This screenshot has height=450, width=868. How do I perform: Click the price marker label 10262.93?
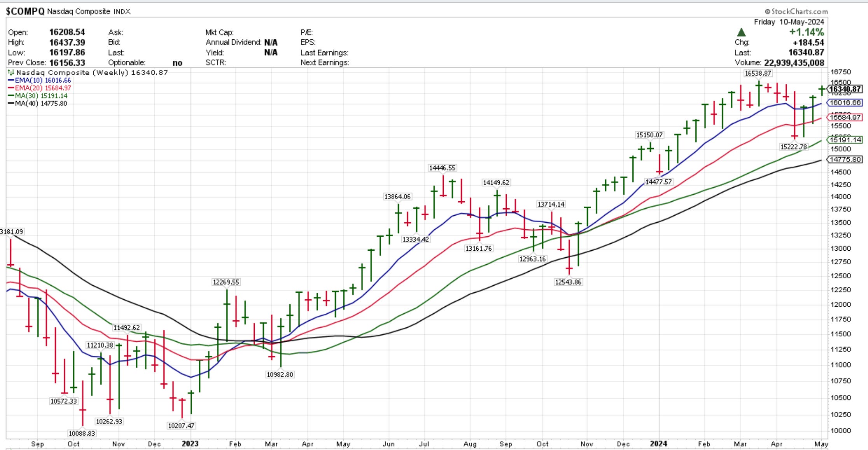[109, 421]
